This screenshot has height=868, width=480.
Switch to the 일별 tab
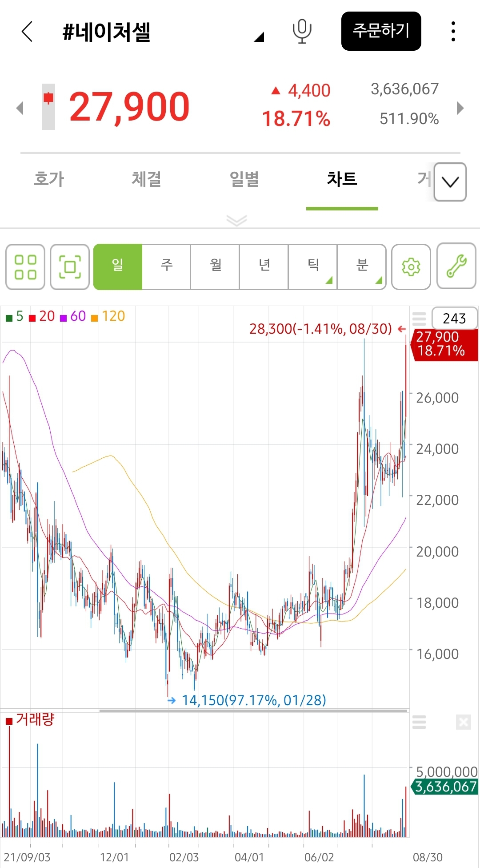[244, 179]
